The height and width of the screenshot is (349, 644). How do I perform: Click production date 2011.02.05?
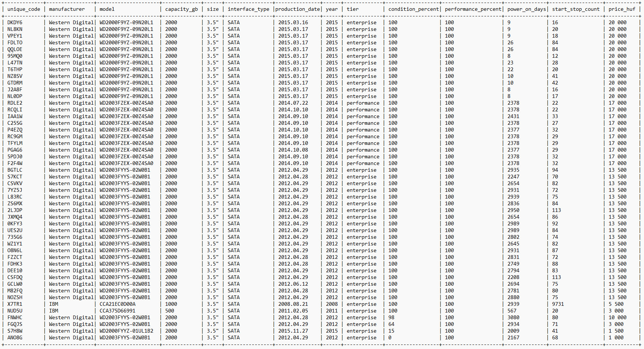tap(293, 311)
